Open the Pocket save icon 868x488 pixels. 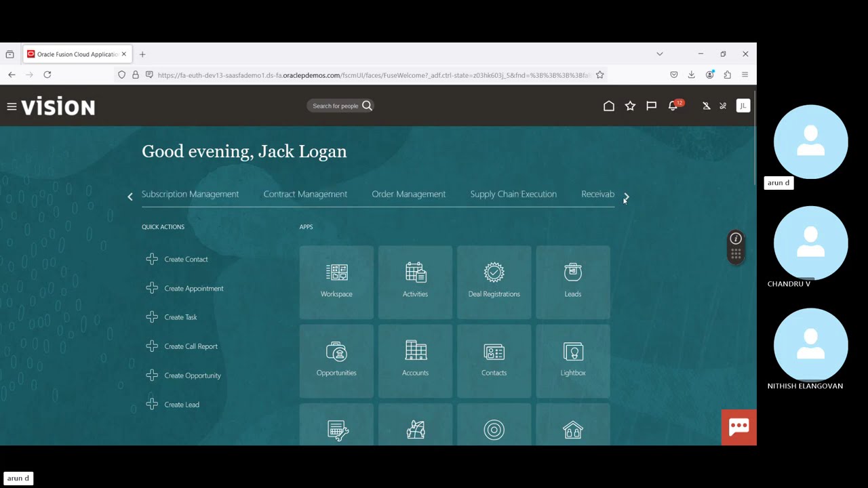(x=673, y=75)
